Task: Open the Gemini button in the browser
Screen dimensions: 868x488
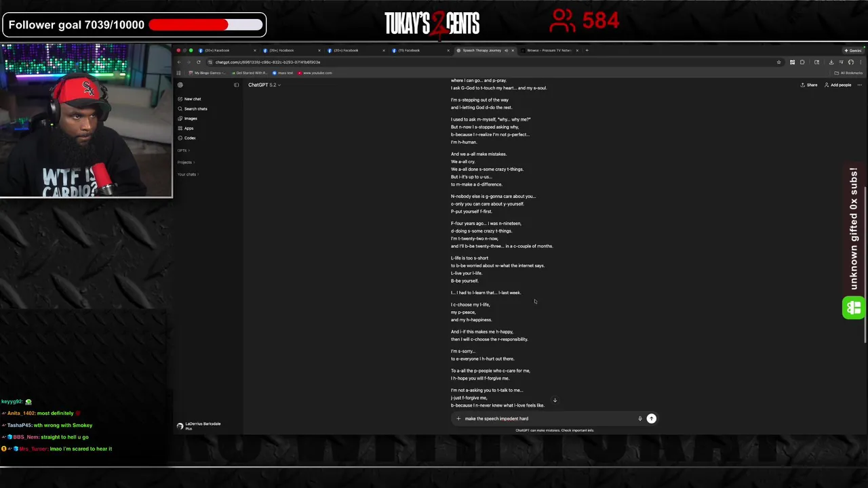Action: pyautogui.click(x=853, y=50)
